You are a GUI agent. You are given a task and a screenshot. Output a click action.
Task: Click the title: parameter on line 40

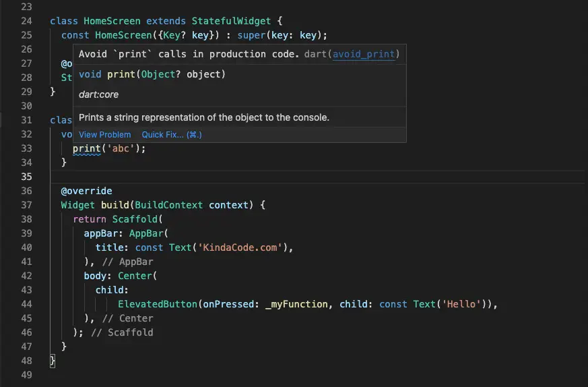(112, 247)
